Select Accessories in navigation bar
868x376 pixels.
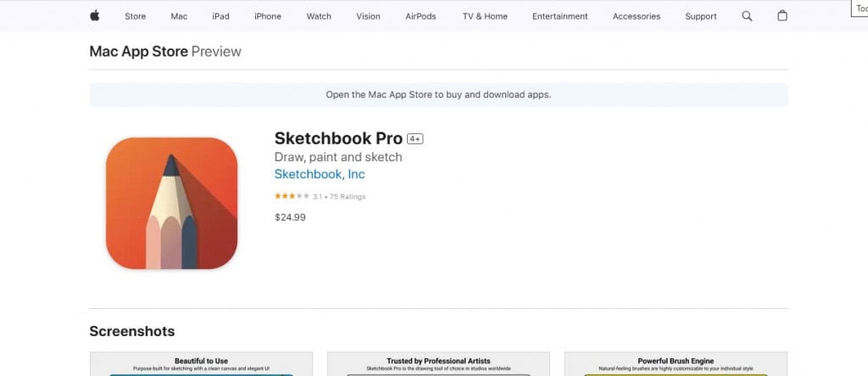point(636,16)
